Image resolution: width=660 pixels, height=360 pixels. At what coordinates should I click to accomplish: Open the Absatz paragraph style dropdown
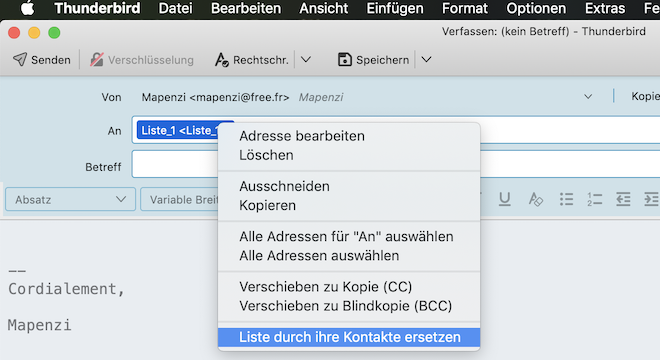coord(70,199)
